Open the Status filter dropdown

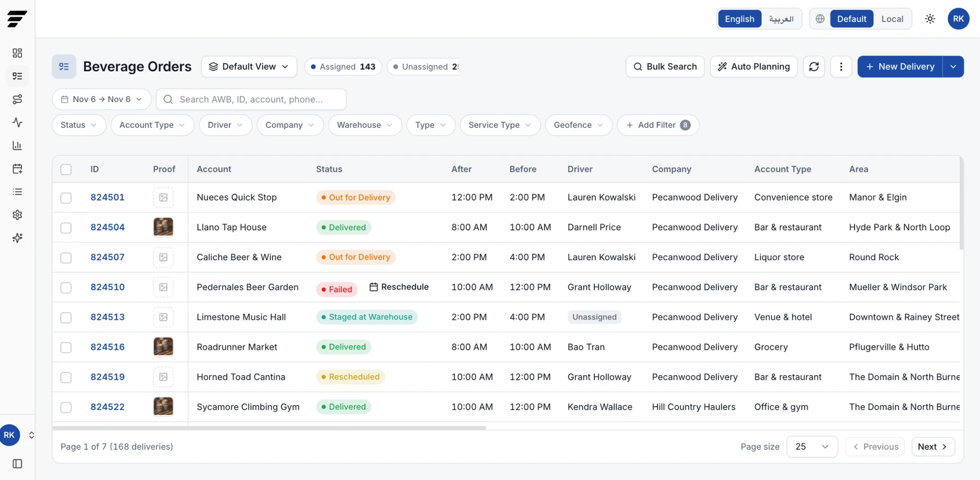(79, 125)
